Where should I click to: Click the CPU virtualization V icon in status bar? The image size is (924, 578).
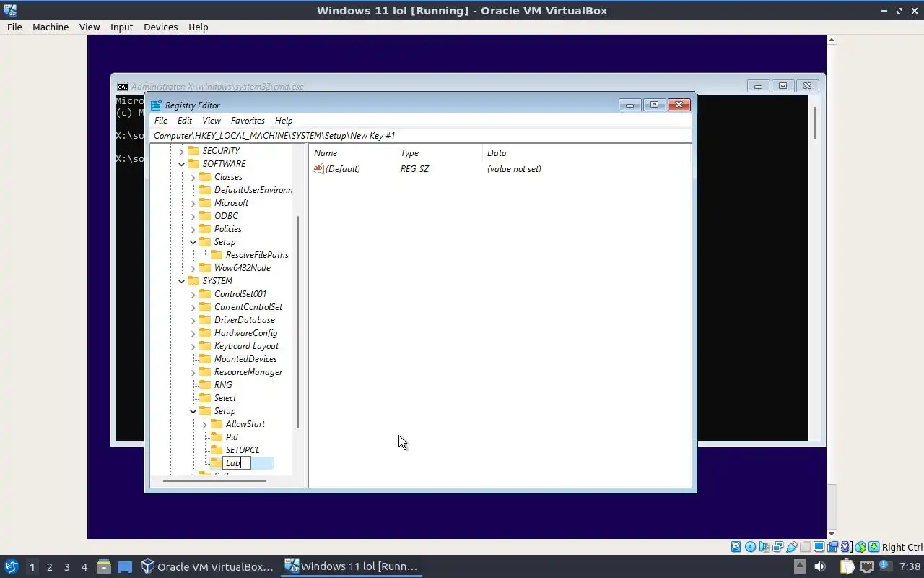847,547
